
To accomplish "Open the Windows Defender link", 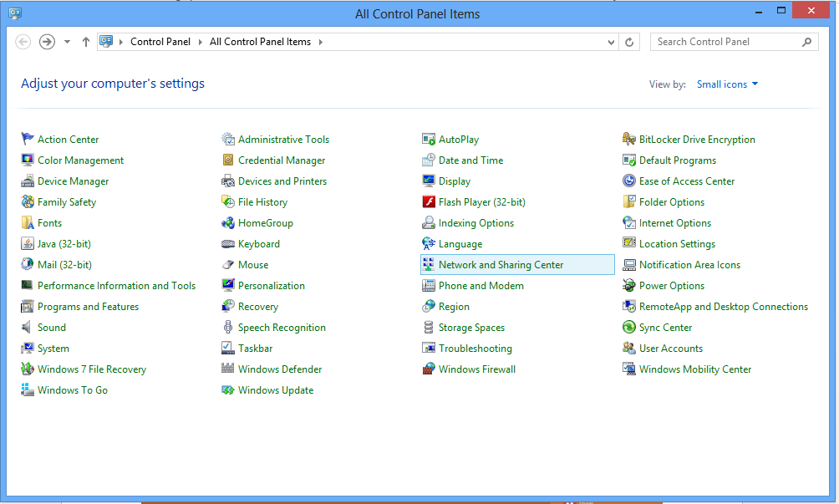I will (280, 369).
